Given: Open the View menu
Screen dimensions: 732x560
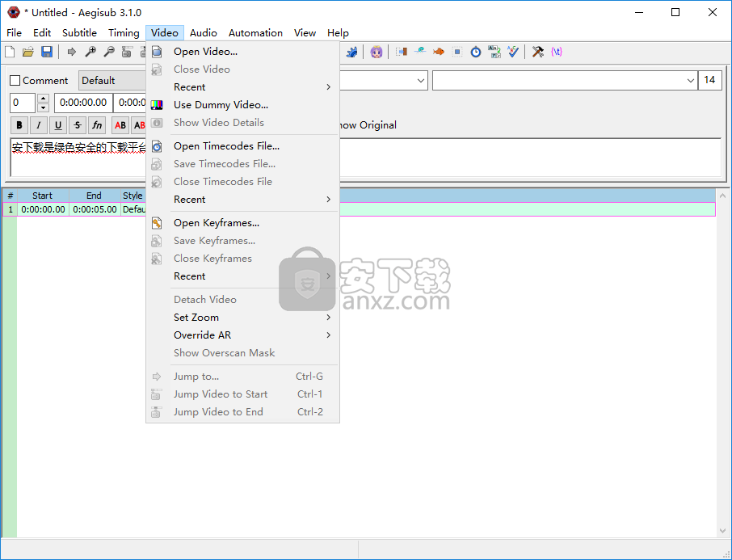Looking at the screenshot, I should coord(305,33).
